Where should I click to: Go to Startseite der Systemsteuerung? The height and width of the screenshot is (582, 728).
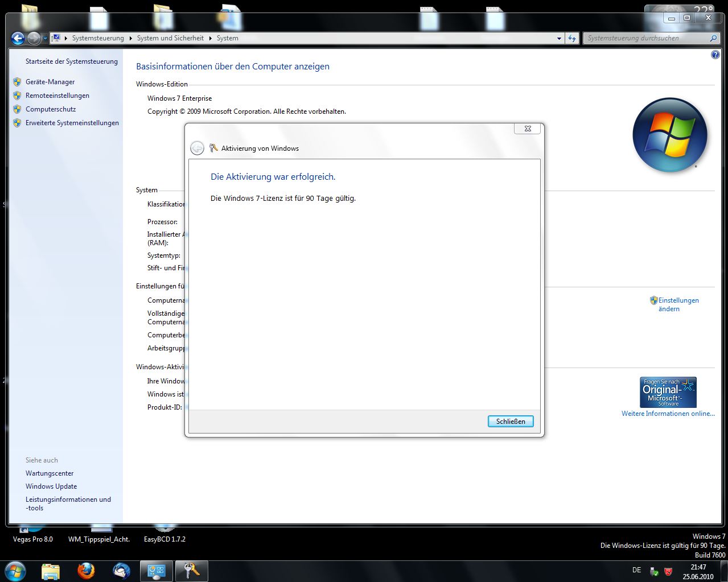click(x=72, y=61)
